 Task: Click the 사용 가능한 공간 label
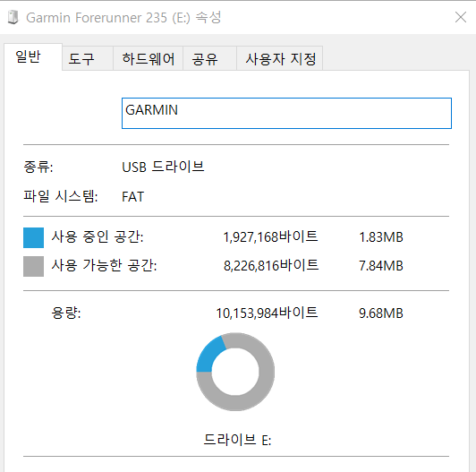(x=104, y=265)
